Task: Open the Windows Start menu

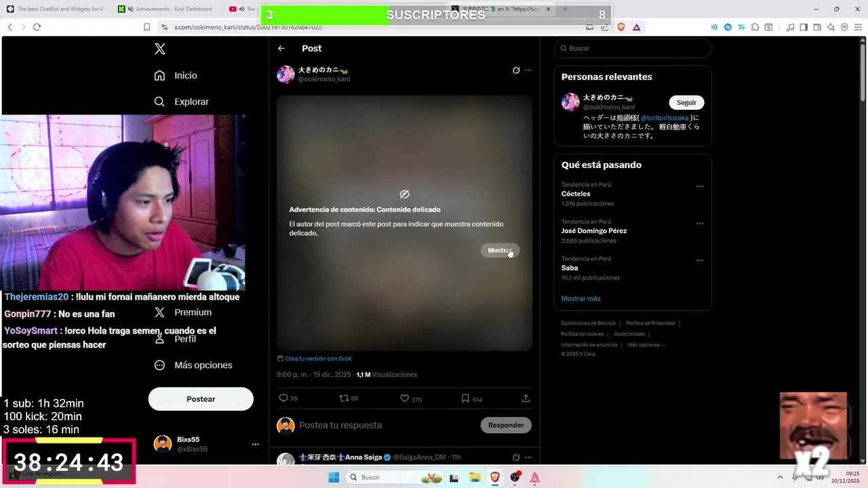Action: coord(334,477)
